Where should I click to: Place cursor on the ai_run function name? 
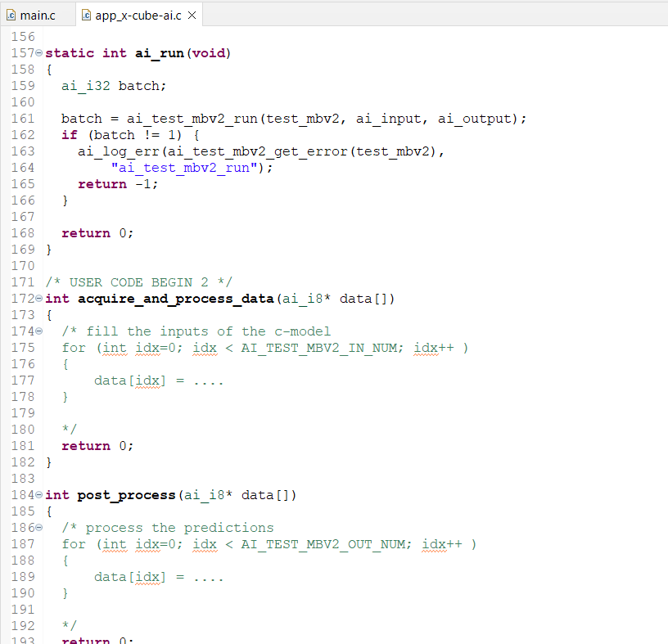pyautogui.click(x=160, y=52)
